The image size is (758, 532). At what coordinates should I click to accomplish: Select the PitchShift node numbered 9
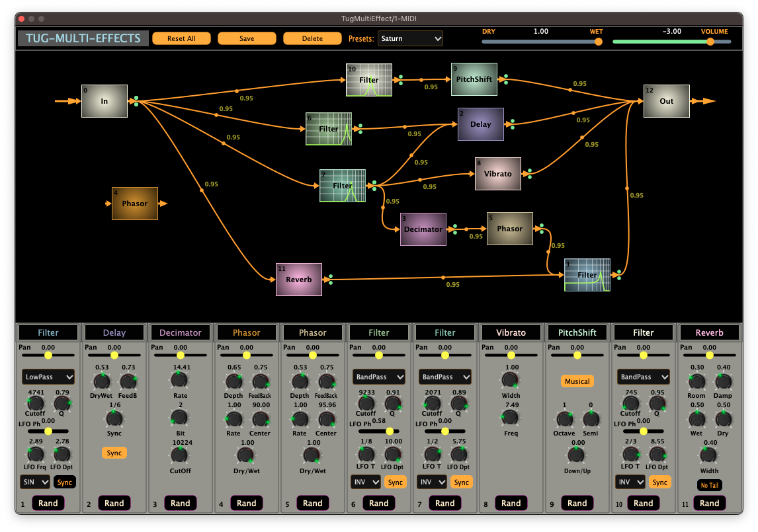coord(474,80)
